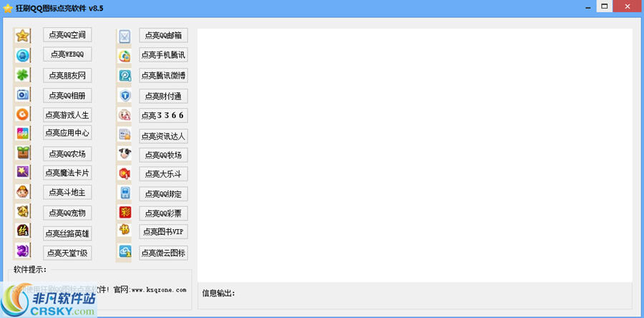The image size is (644, 318).
Task: Click the 财付通 shield icon
Action: point(125,96)
